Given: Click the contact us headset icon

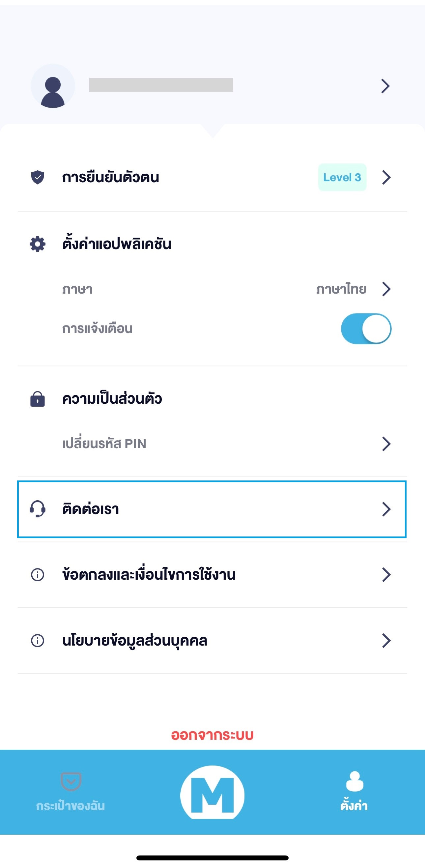Looking at the screenshot, I should point(37,509).
